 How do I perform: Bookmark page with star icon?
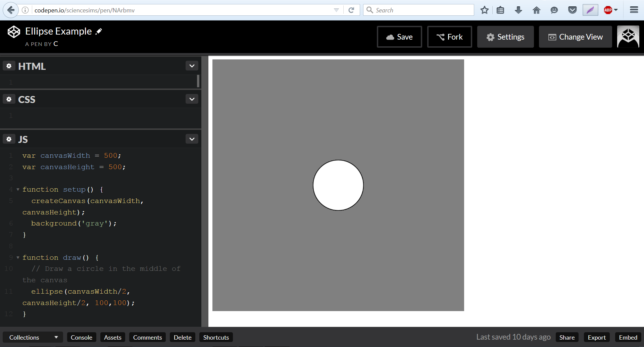pos(484,10)
